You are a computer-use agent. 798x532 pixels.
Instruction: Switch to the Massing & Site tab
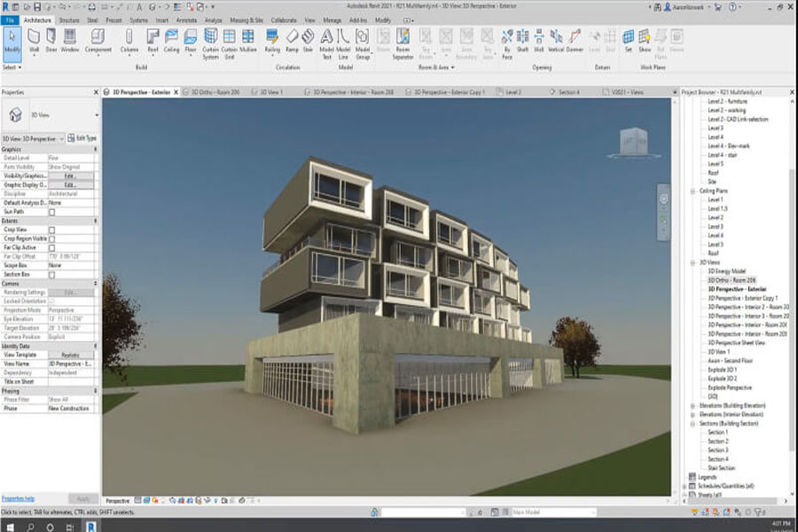[x=246, y=20]
